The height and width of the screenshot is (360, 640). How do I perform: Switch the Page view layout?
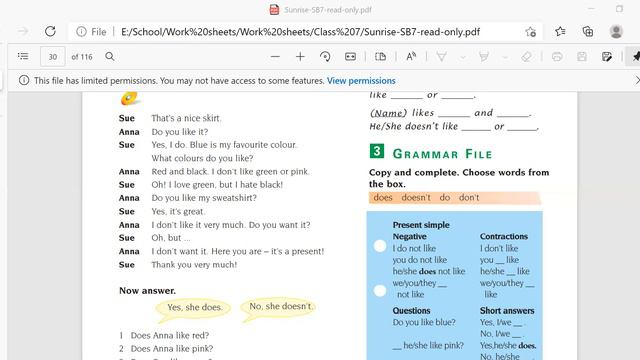[x=380, y=57]
